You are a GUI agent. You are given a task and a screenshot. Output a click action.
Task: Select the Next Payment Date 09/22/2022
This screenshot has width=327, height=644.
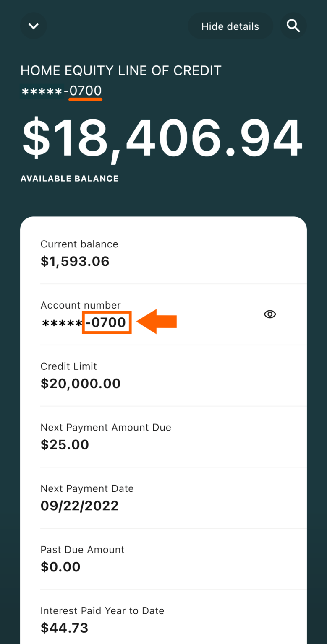point(79,506)
